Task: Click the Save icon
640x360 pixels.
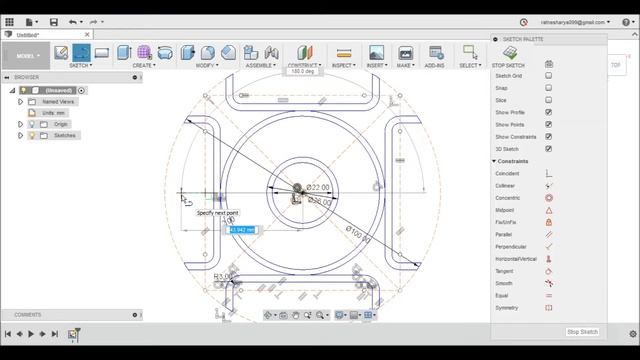Action: click(x=53, y=22)
